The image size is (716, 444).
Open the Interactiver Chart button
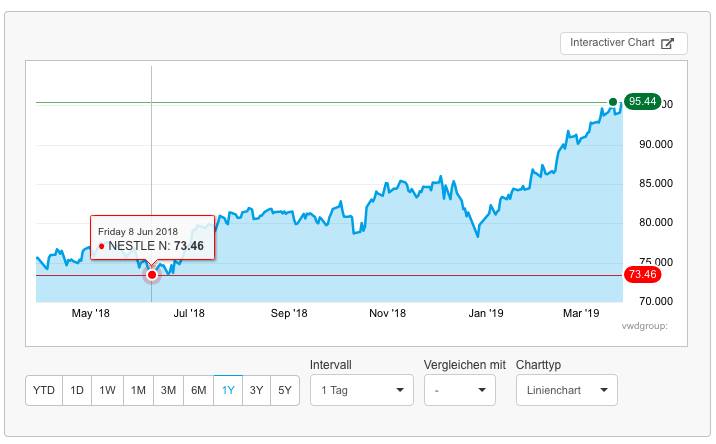[x=623, y=43]
